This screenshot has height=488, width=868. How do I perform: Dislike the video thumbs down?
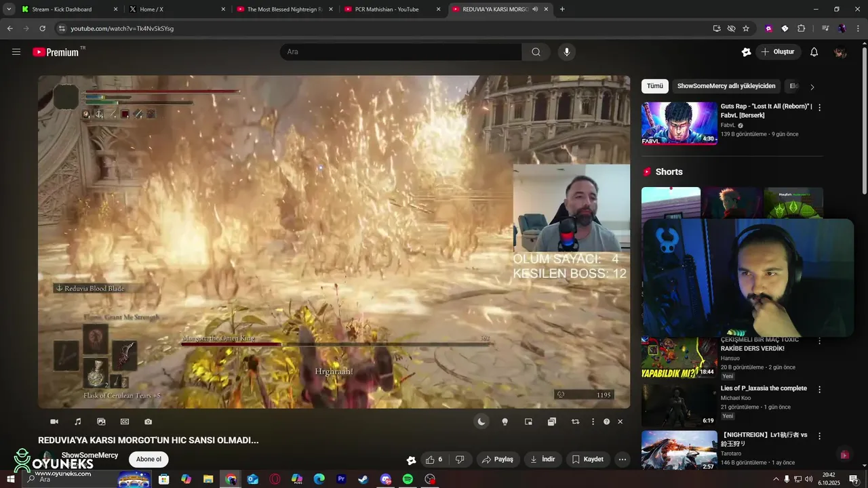click(x=460, y=460)
